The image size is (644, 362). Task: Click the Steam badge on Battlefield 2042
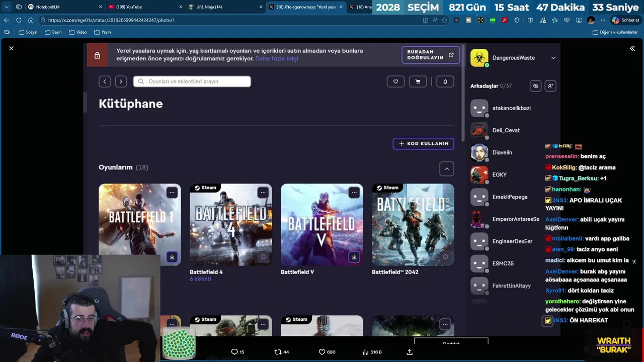(x=387, y=188)
